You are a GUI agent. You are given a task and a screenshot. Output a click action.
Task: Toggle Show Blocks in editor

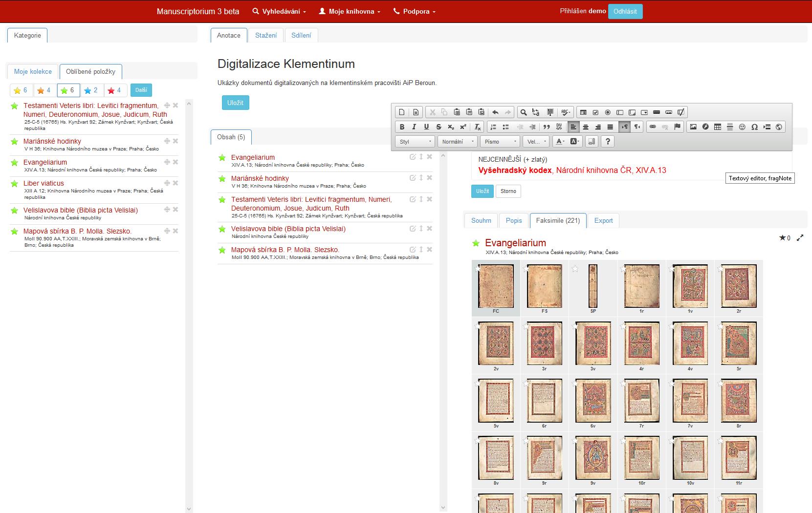click(x=592, y=141)
